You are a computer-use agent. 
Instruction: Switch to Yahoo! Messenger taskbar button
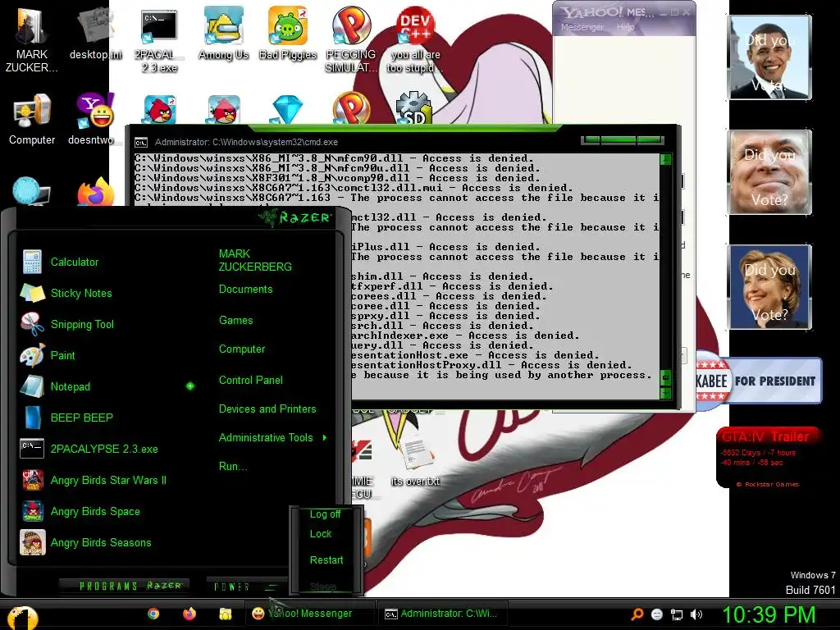[308, 614]
